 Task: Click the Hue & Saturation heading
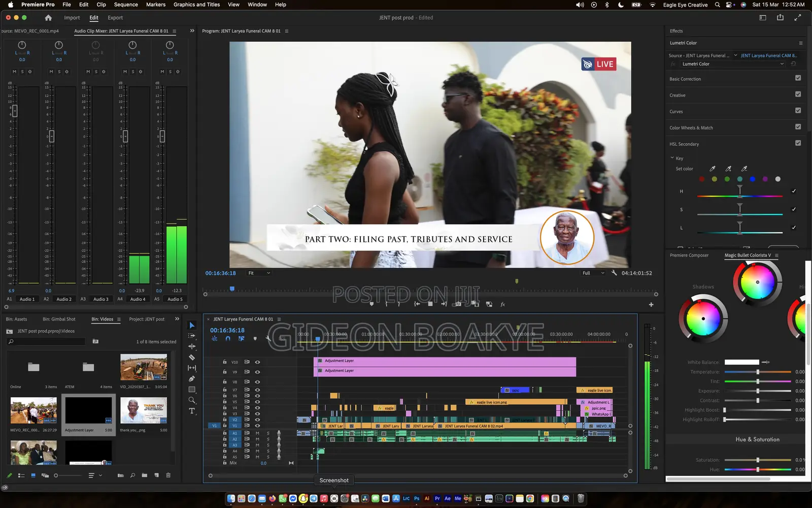[x=757, y=439]
